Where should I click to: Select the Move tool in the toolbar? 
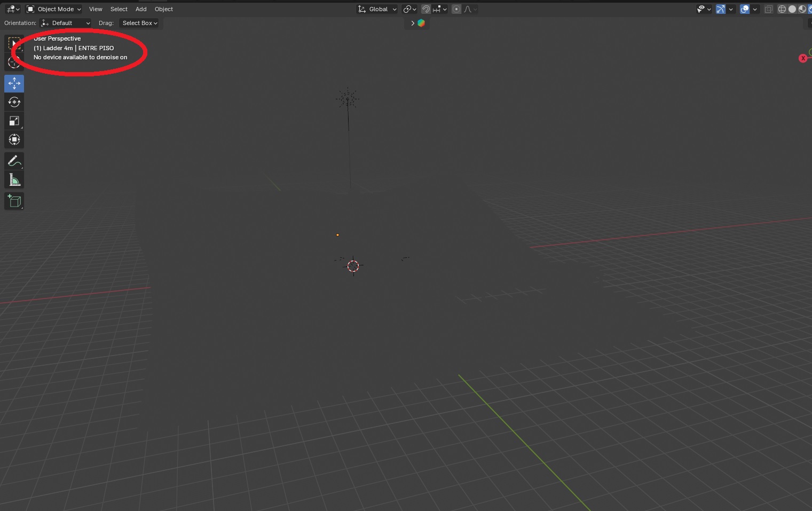pyautogui.click(x=14, y=83)
